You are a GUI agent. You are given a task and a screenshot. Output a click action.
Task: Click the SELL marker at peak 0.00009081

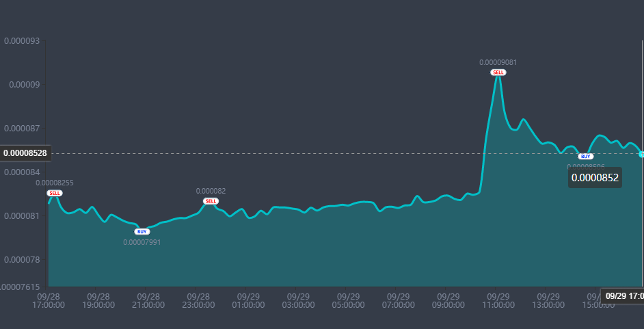pyautogui.click(x=498, y=73)
